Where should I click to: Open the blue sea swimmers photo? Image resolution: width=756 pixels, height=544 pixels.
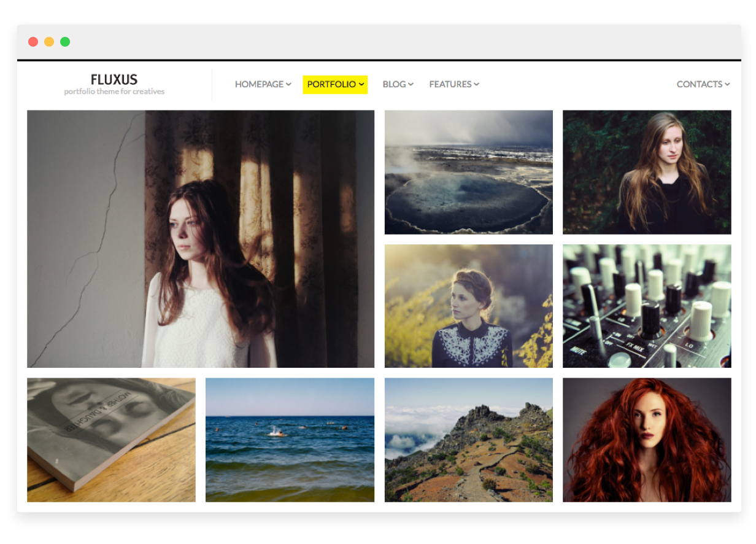pos(290,440)
